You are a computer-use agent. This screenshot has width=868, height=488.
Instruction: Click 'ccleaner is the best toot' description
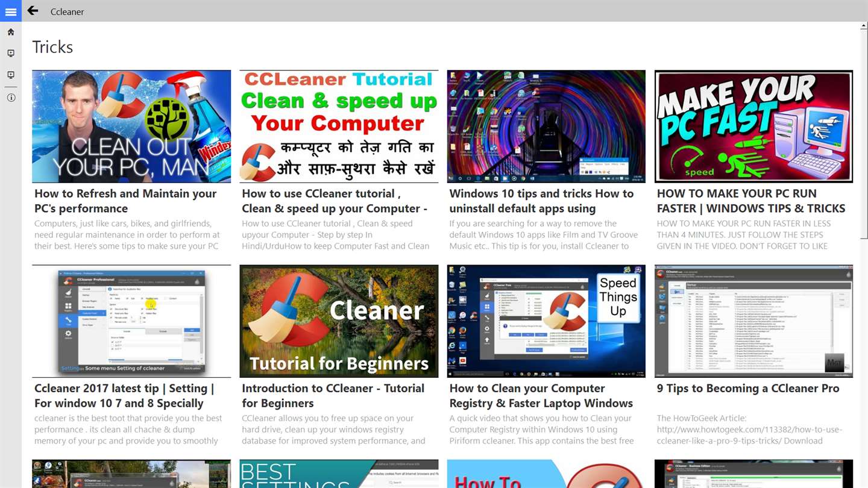click(128, 430)
